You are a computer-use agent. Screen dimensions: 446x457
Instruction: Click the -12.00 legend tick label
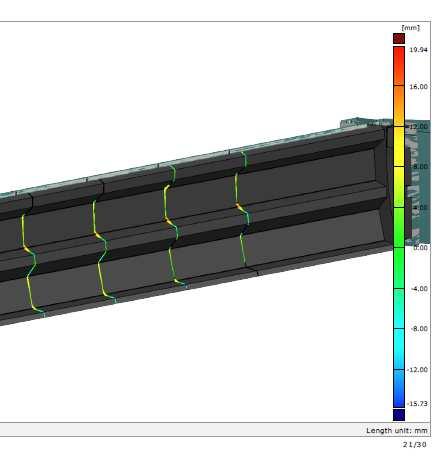pos(418,370)
